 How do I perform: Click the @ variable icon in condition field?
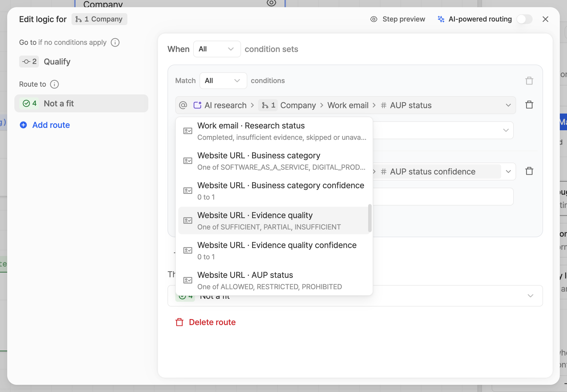(183, 105)
